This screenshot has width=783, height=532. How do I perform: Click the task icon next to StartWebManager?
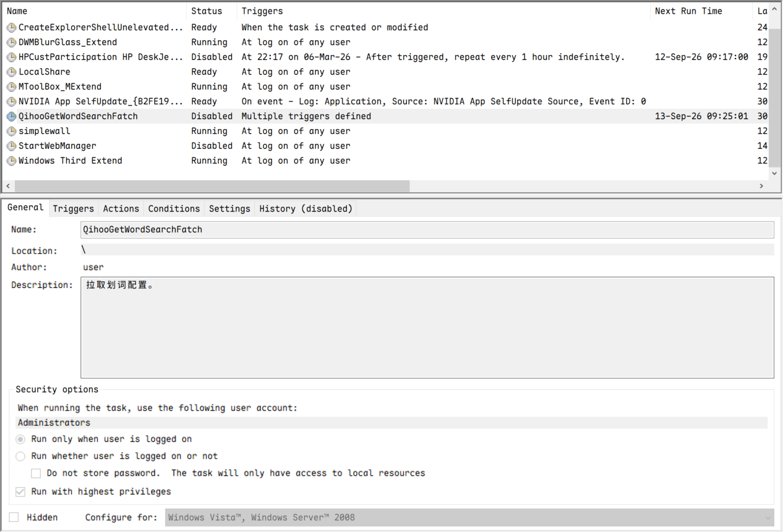coord(11,146)
